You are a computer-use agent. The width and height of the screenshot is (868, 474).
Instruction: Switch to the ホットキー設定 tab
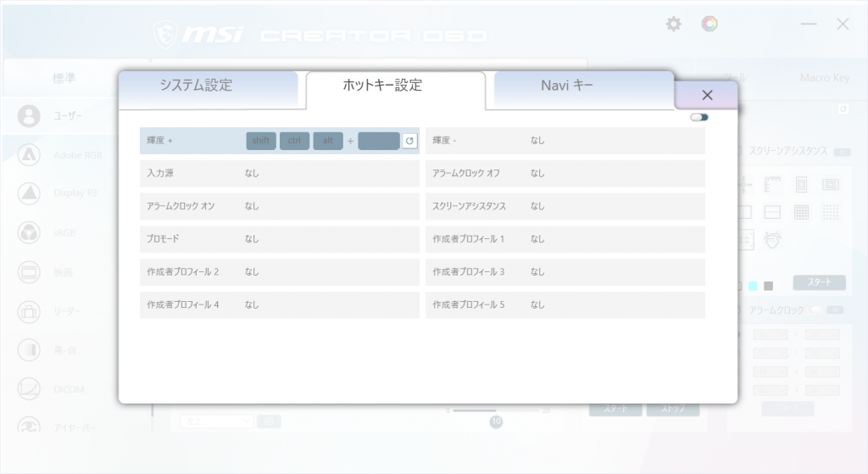tap(395, 90)
